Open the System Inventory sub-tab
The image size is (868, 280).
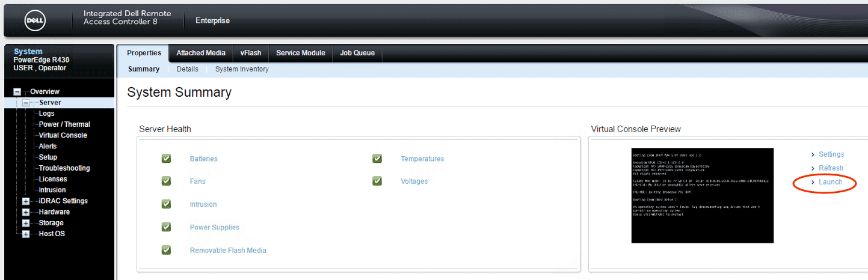[x=242, y=69]
